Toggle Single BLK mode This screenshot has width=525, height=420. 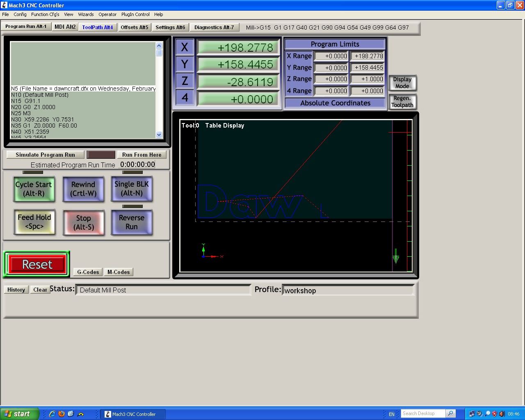(x=132, y=189)
